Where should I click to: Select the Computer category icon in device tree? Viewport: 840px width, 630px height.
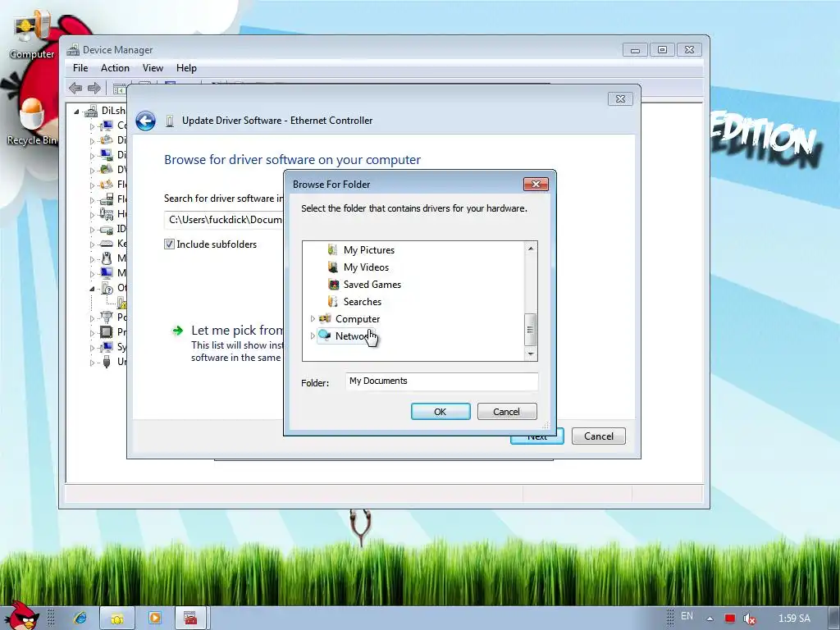click(107, 126)
